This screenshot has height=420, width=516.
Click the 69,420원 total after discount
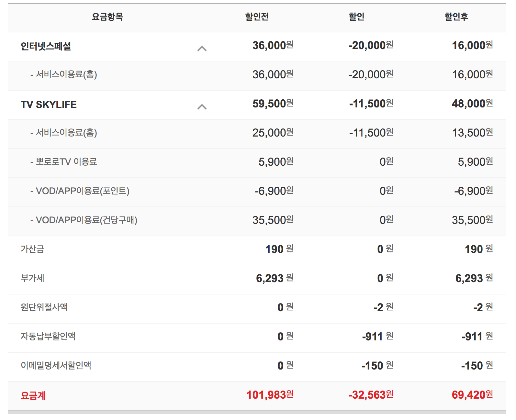[x=472, y=395]
